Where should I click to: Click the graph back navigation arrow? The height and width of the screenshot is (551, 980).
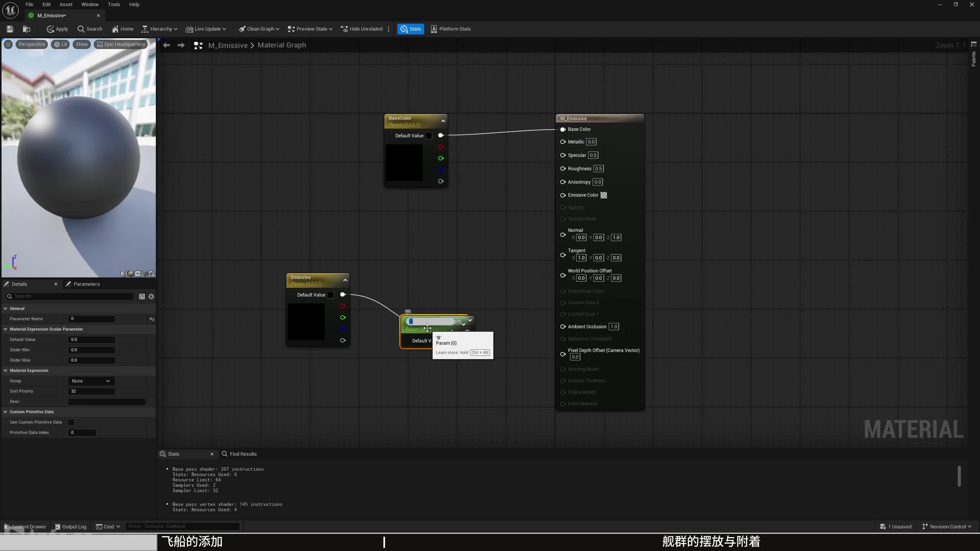[x=167, y=45]
